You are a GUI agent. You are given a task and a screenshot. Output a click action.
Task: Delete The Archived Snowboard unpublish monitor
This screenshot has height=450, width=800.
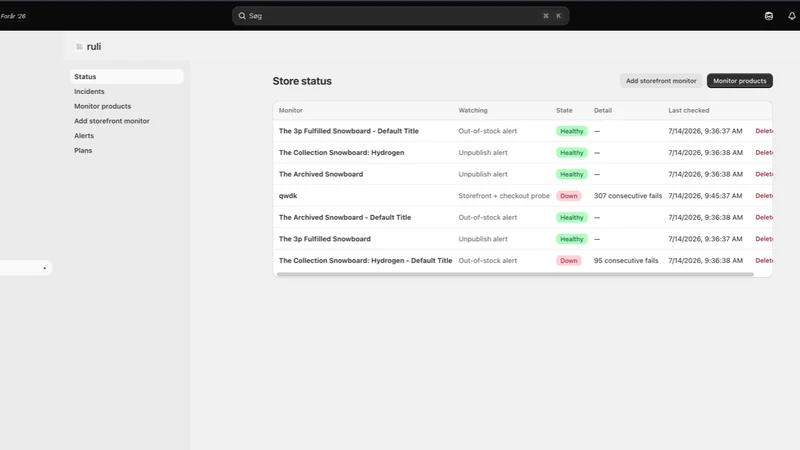764,174
